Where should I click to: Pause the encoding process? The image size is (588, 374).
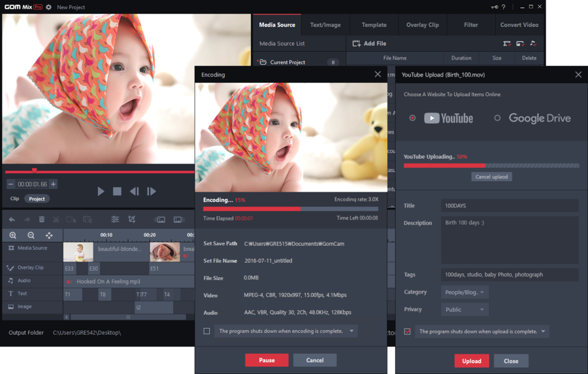point(267,360)
